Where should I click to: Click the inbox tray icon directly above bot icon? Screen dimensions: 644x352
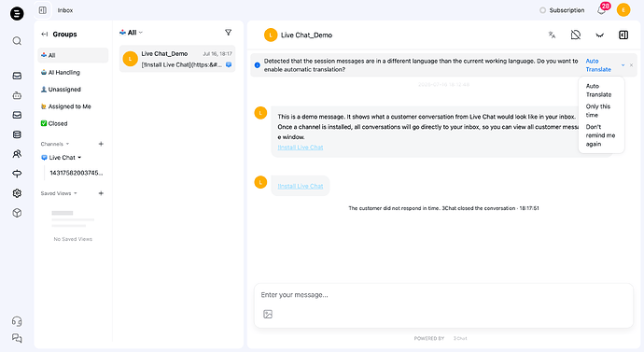coord(17,76)
